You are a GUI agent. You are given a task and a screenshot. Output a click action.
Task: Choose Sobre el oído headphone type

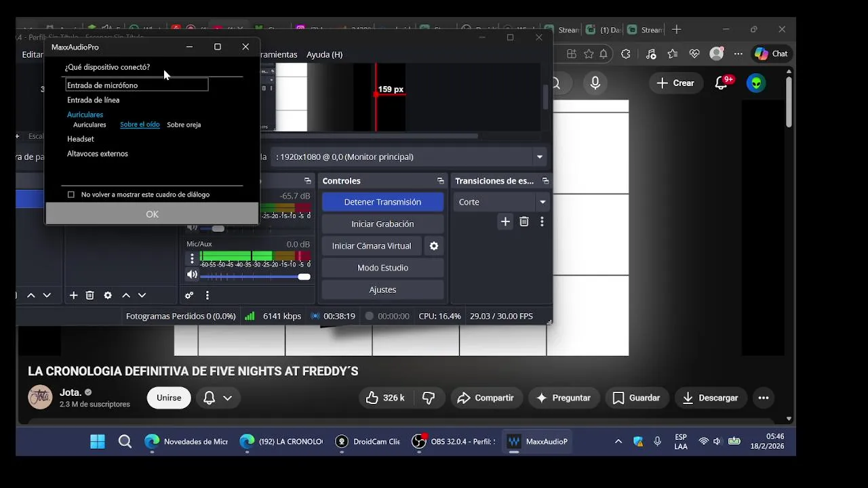[x=140, y=125]
